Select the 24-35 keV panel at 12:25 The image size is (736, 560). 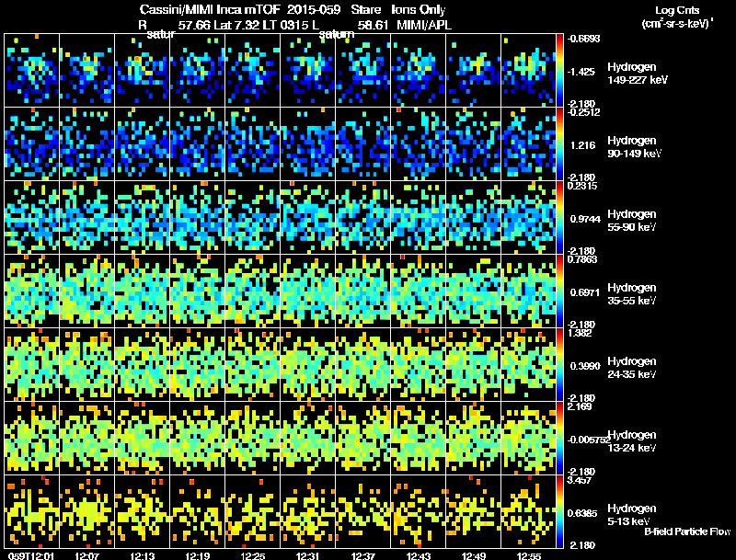pyautogui.click(x=252, y=365)
